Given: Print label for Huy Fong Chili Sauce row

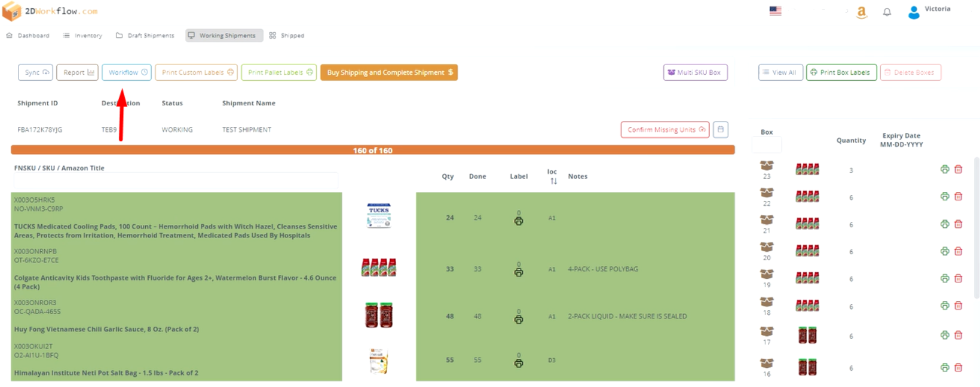Looking at the screenshot, I should point(519,319).
